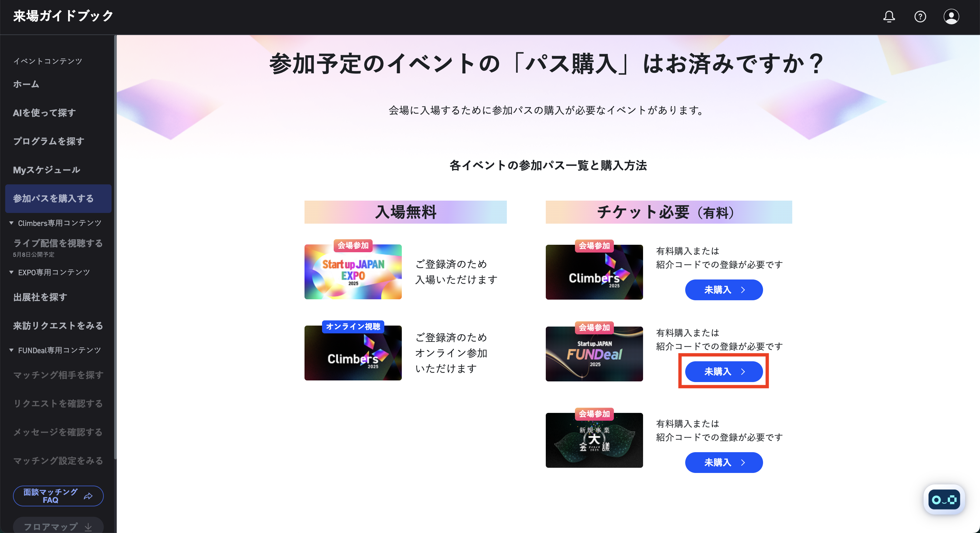
Task: Click the Startup JAPAN EXPO 2025 thumbnail
Action: (353, 271)
